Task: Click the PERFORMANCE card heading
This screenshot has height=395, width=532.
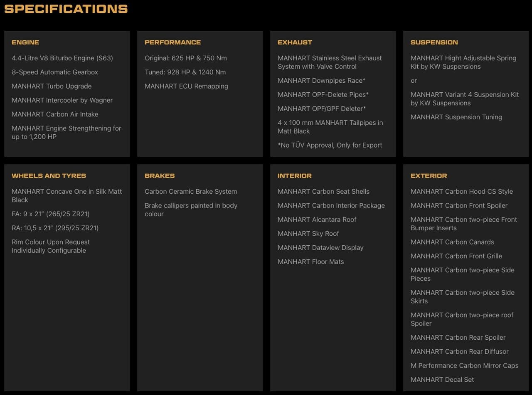Action: [173, 42]
